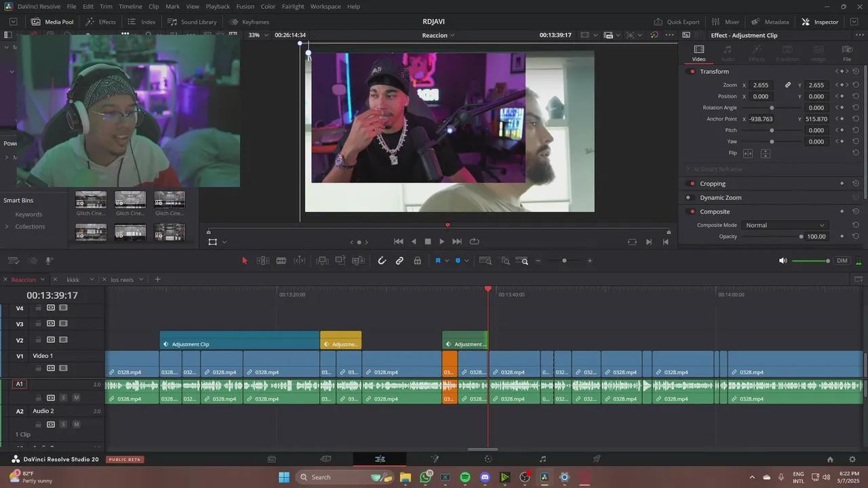The width and height of the screenshot is (868, 488).
Task: Click the Replace Clip toolbar icon
Action: click(358, 261)
